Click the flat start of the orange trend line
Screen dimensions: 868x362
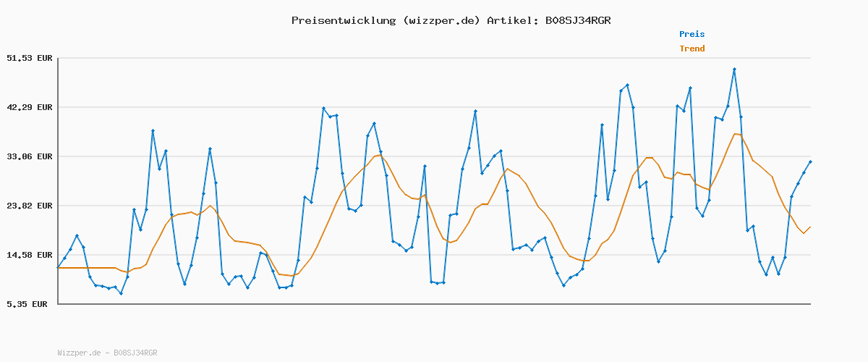pyautogui.click(x=85, y=268)
